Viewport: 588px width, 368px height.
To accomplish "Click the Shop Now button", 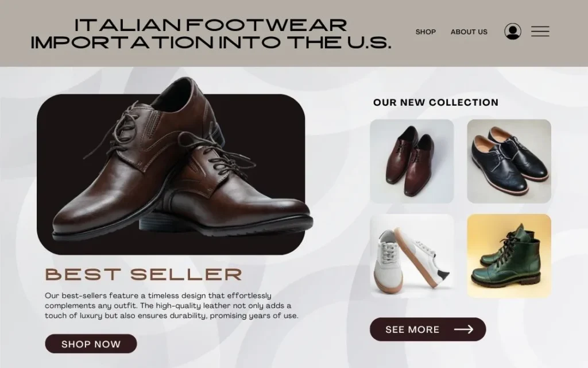I will (91, 344).
